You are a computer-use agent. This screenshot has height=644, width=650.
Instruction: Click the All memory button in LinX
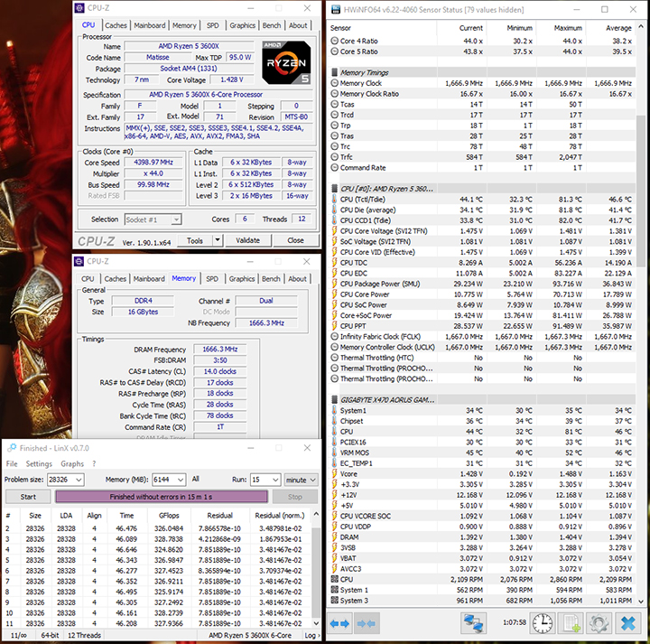coord(196,479)
